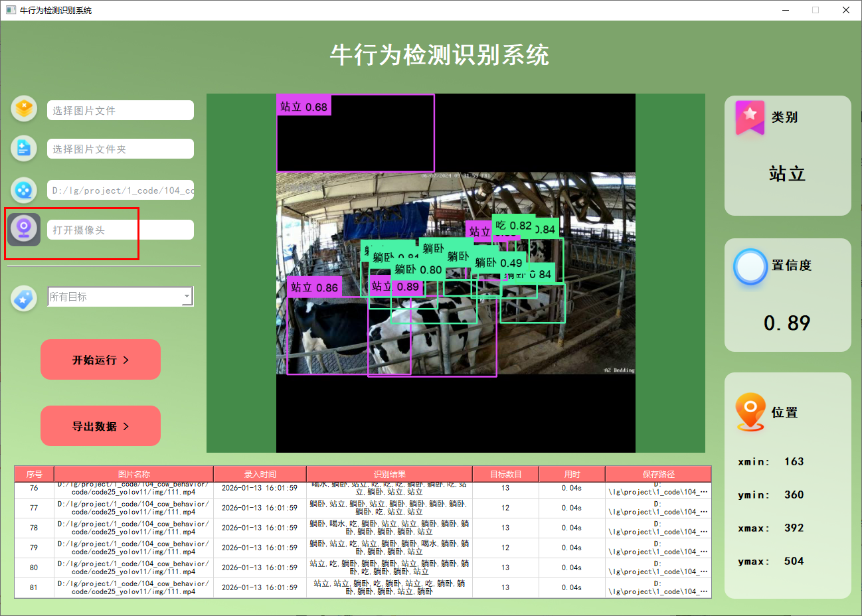Click row 80 save path cell
This screenshot has width=862, height=616.
(658, 568)
